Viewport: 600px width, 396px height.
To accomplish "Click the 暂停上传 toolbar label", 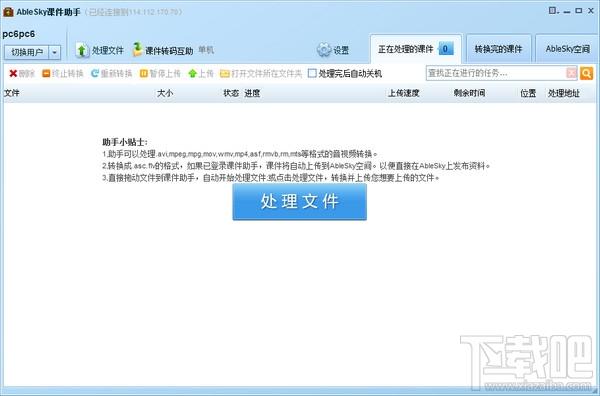I will pos(165,73).
